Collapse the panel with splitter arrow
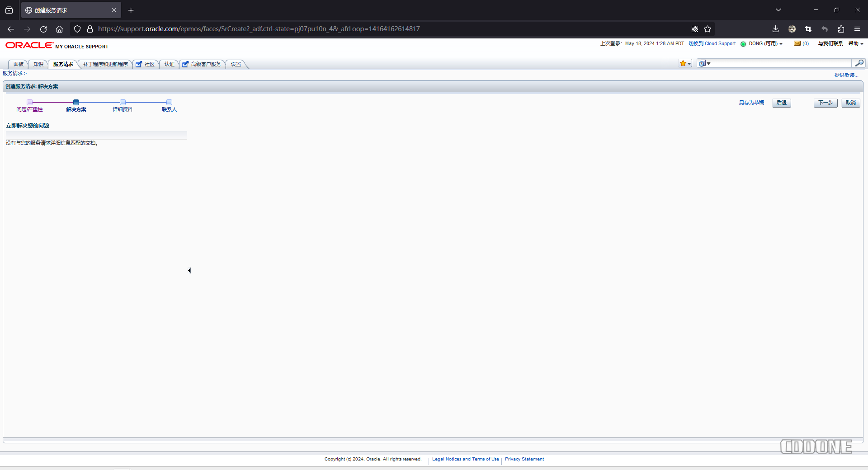This screenshot has height=470, width=868. tap(189, 271)
